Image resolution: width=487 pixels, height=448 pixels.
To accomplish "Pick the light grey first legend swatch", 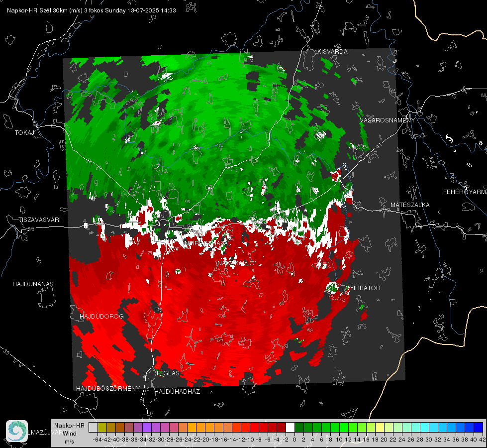I will tap(93, 427).
